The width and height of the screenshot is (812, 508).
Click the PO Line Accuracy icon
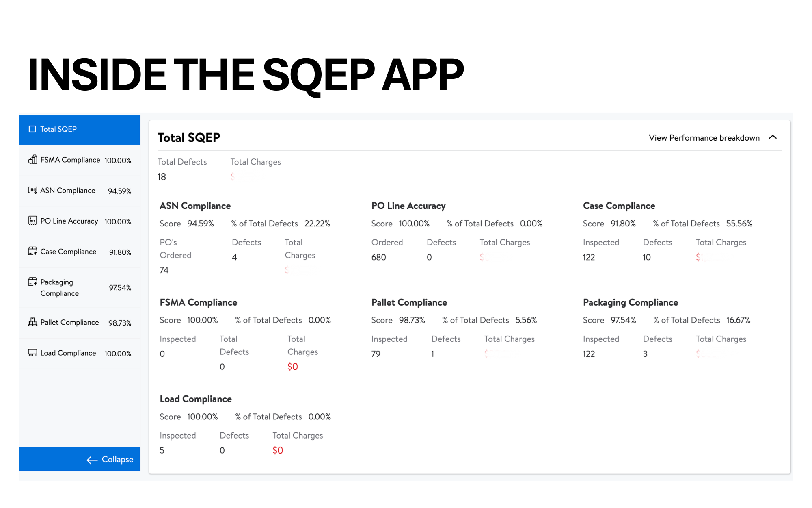[32, 221]
